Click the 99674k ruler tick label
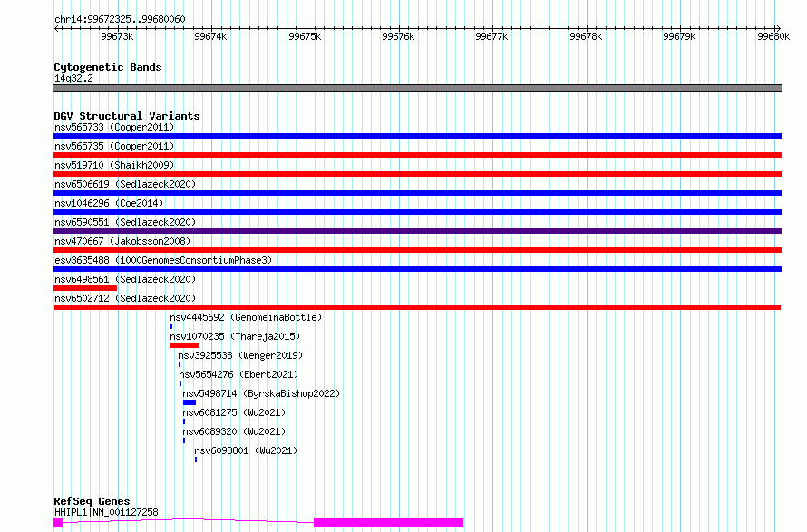The image size is (807, 532). (210, 36)
